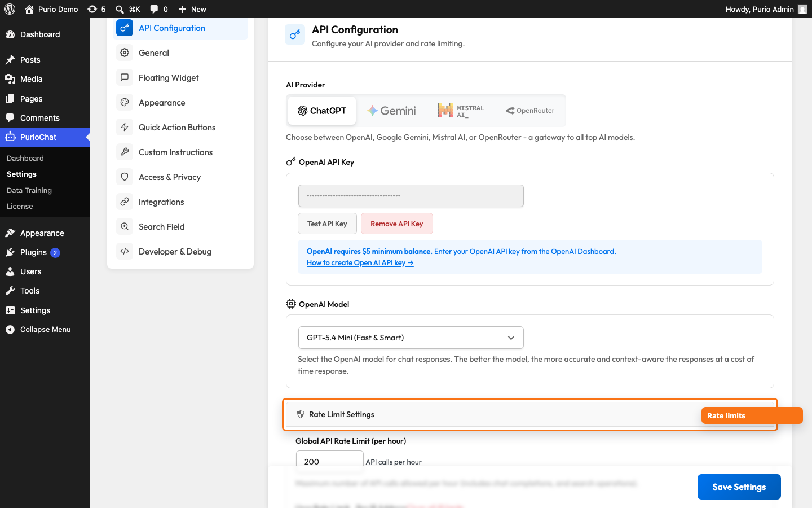Image resolution: width=812 pixels, height=508 pixels.
Task: Click the Howdy, Purio Admin account link
Action: (766, 9)
